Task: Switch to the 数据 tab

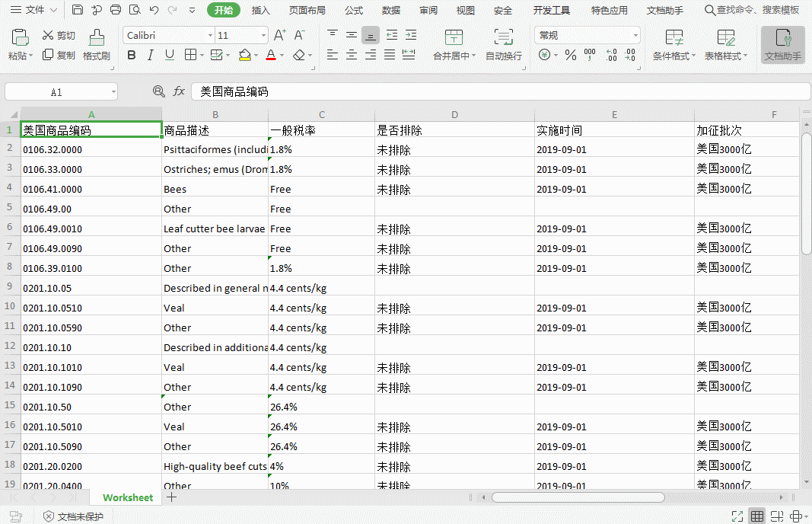Action: click(391, 11)
